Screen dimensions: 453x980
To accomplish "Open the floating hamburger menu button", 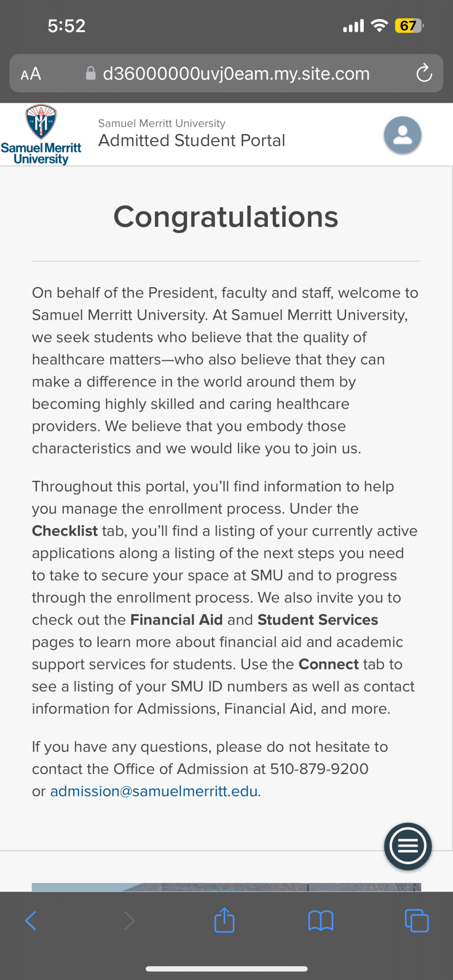I will point(408,846).
